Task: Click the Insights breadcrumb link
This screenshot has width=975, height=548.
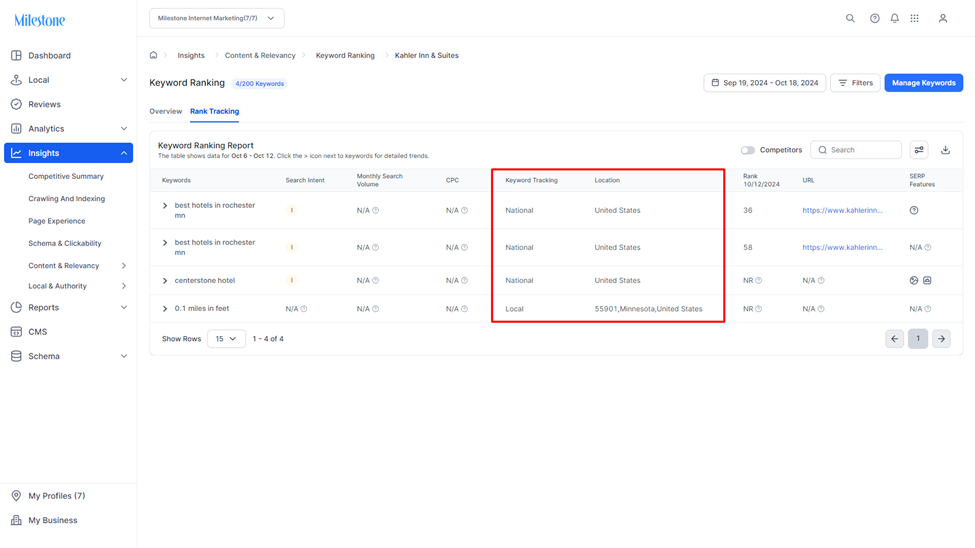Action: coord(191,55)
